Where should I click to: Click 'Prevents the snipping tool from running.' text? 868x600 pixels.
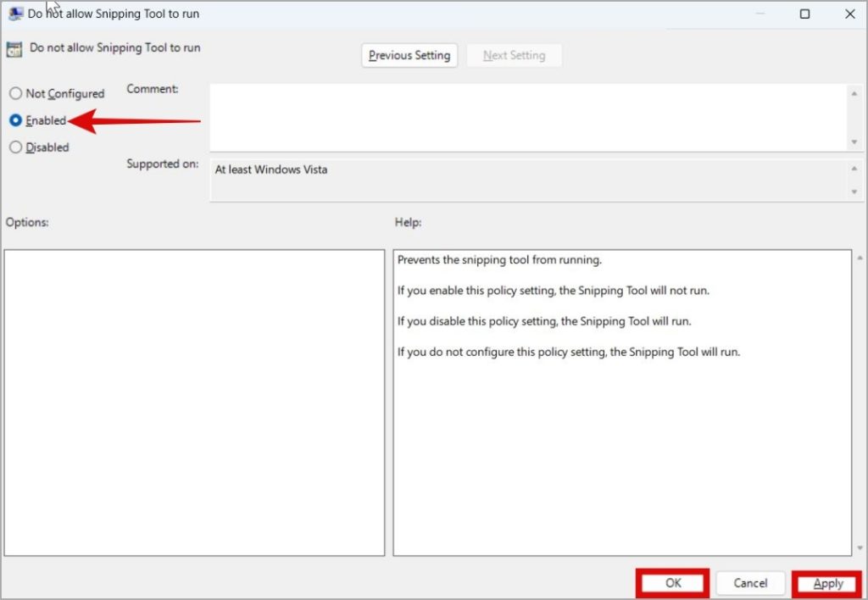pos(499,259)
